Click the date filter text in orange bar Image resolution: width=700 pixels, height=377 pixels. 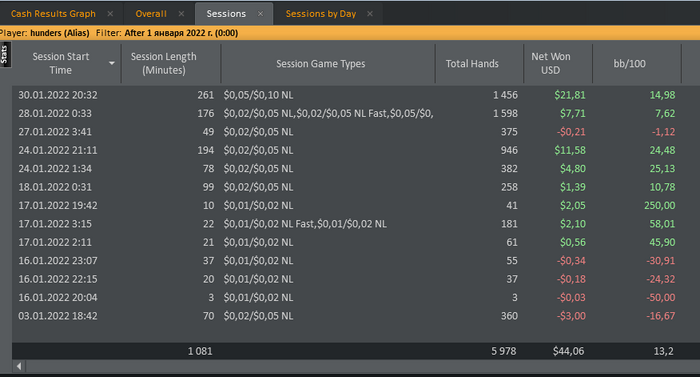click(181, 33)
